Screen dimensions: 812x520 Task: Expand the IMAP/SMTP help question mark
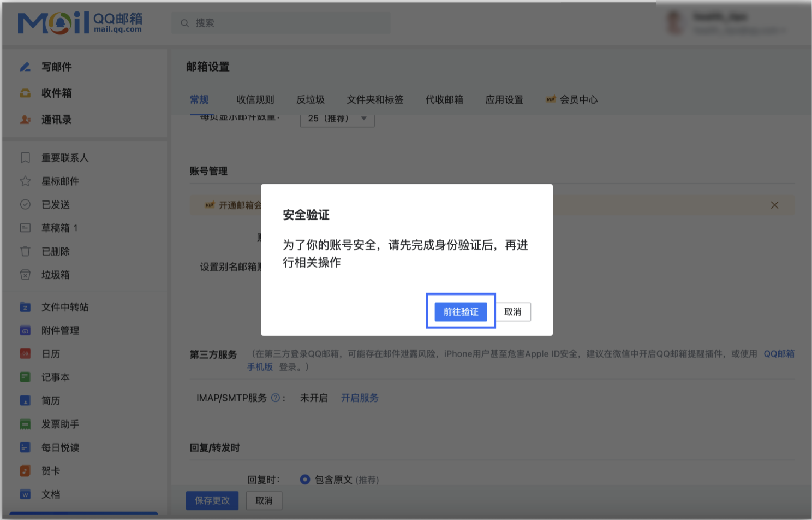[x=276, y=398]
